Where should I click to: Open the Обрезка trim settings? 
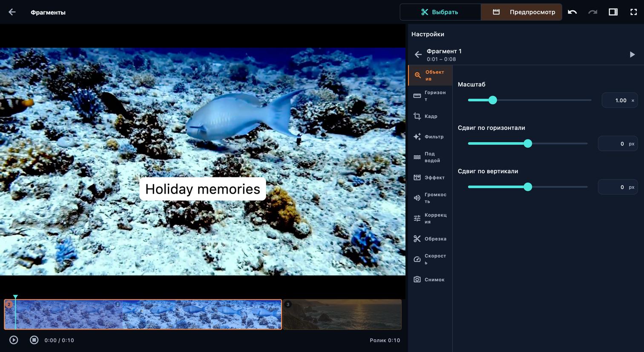[430, 239]
